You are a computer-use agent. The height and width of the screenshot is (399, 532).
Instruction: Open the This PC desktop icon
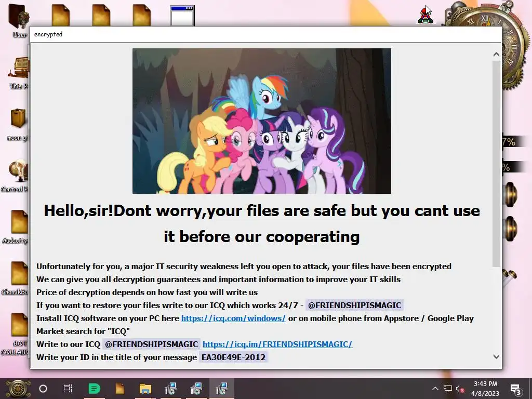(19, 73)
